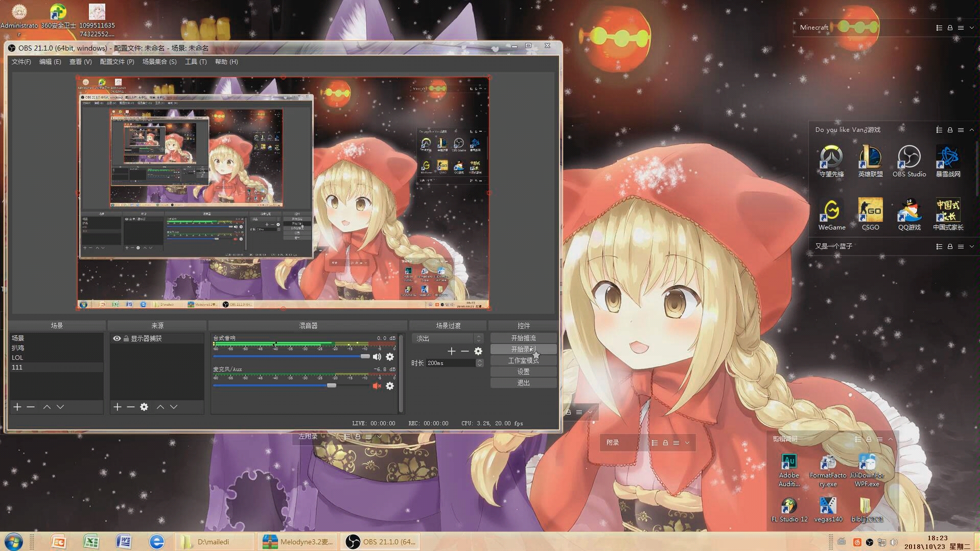This screenshot has width=980, height=551.
Task: Open the CSGO desktop shortcut
Action: pyautogui.click(x=870, y=214)
